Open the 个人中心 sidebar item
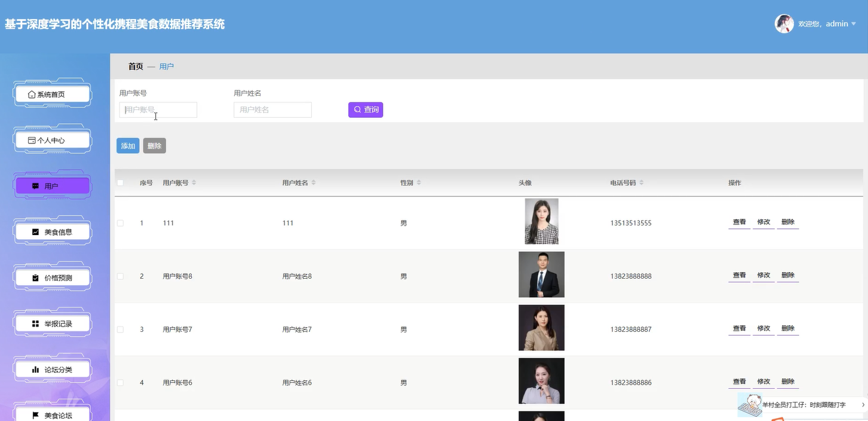This screenshot has width=868, height=421. click(52, 141)
